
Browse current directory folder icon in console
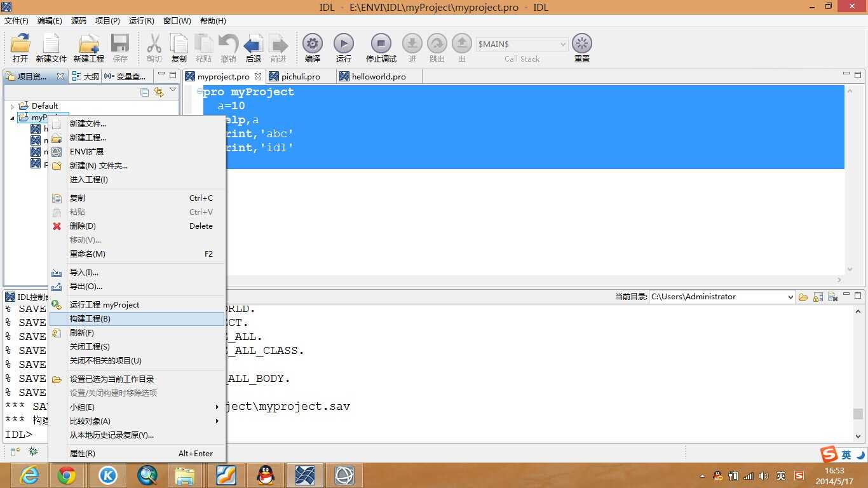click(x=803, y=297)
